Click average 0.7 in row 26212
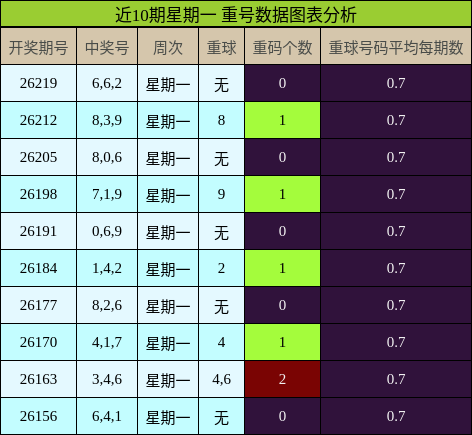Image resolution: width=472 pixels, height=435 pixels. tap(396, 120)
